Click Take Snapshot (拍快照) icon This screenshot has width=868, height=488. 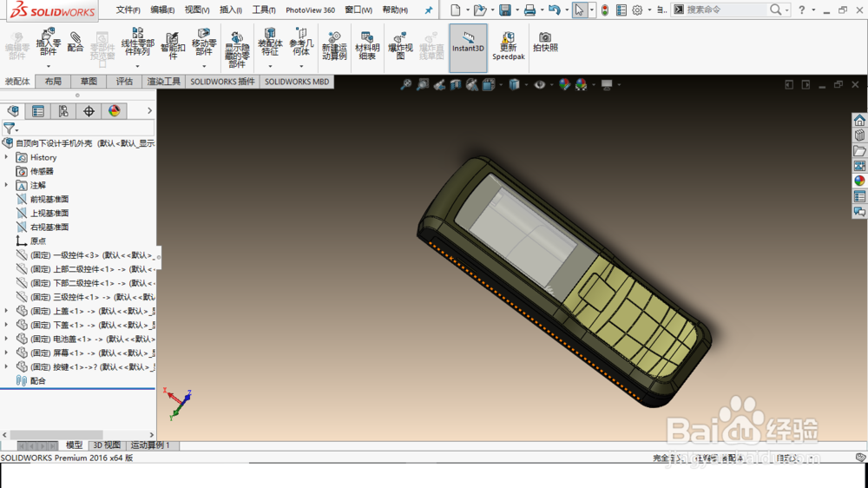(x=545, y=42)
